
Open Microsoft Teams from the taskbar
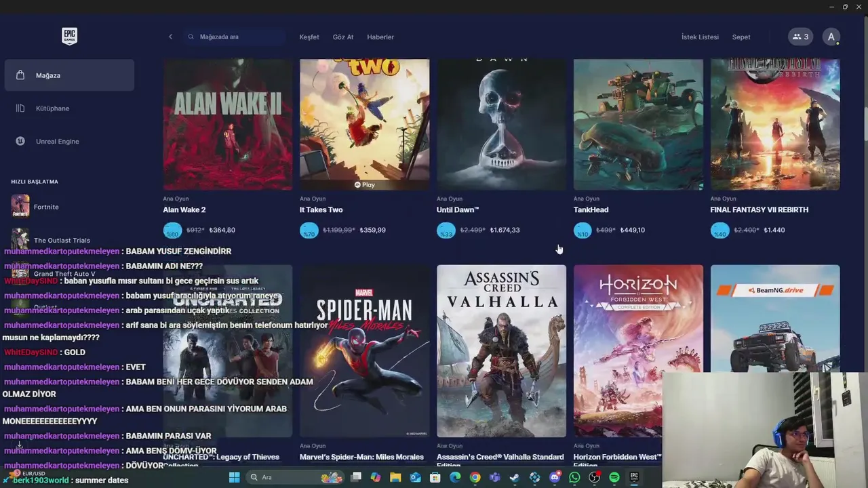495,477
